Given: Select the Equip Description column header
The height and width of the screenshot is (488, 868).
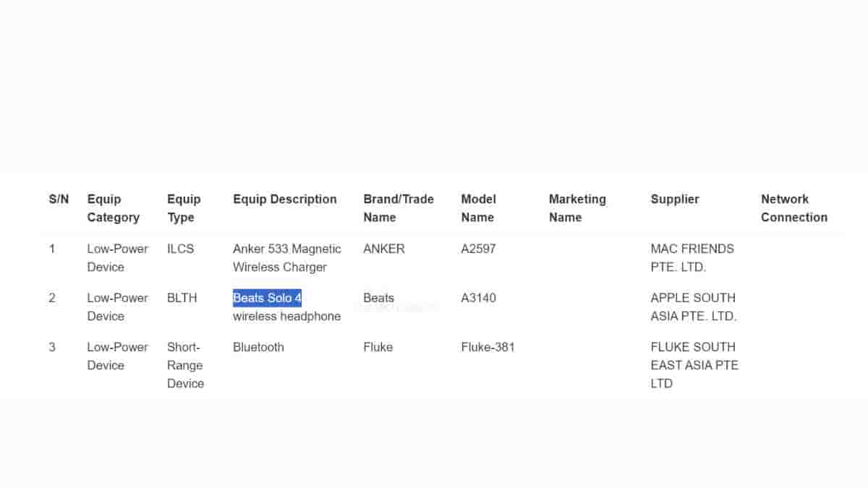Looking at the screenshot, I should coord(284,200).
